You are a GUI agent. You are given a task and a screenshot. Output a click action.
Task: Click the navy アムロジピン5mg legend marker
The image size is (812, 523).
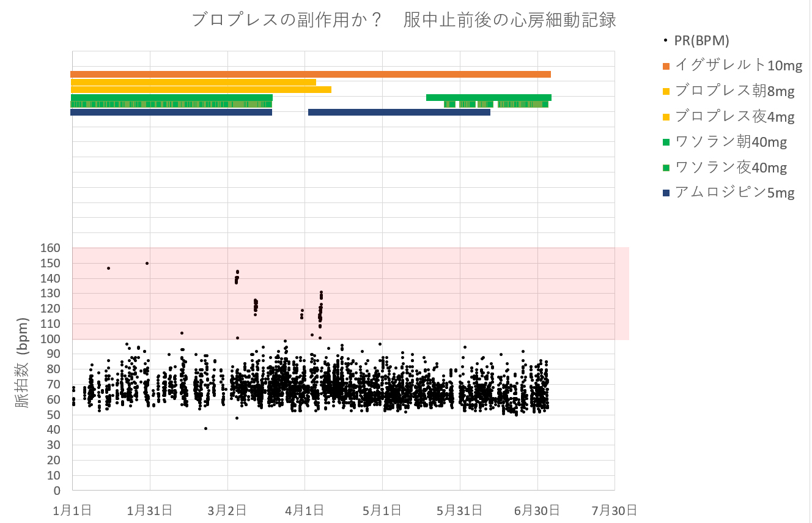[x=666, y=193]
